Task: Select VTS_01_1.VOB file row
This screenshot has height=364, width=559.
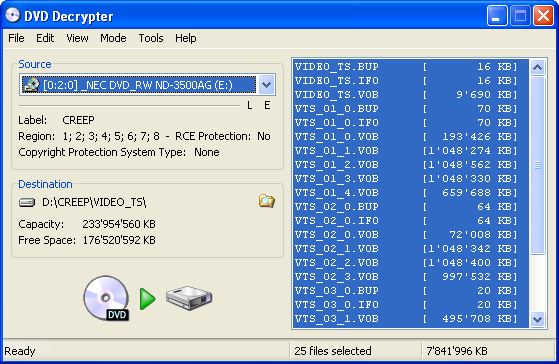Action: 411,150
